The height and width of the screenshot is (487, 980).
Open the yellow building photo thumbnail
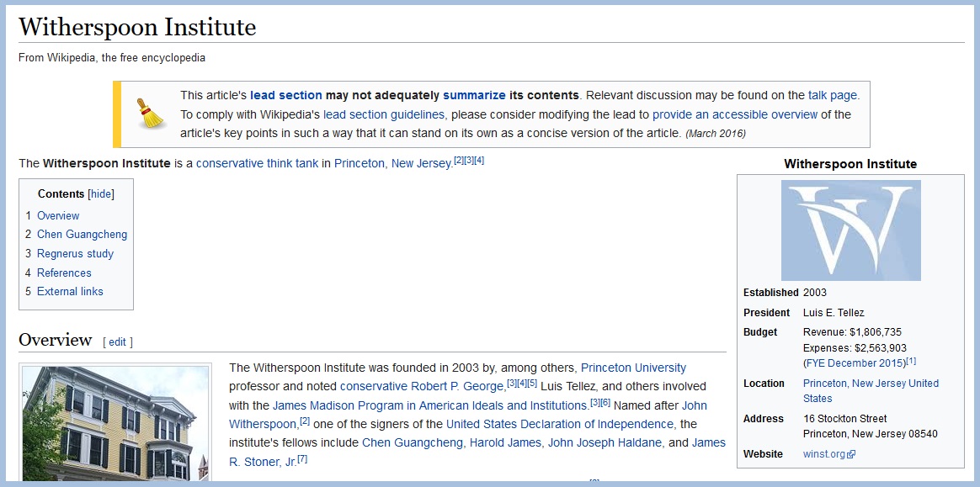coord(115,423)
